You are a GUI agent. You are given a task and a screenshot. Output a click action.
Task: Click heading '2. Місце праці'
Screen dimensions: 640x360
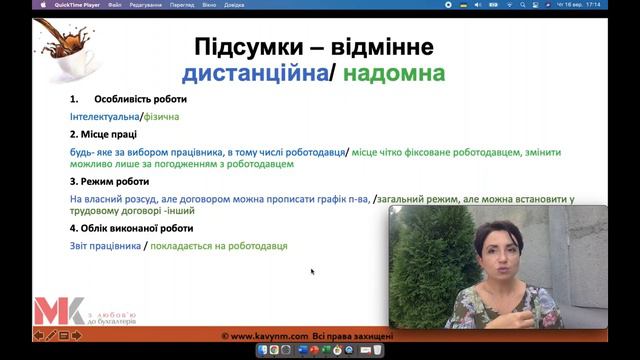[x=103, y=134]
